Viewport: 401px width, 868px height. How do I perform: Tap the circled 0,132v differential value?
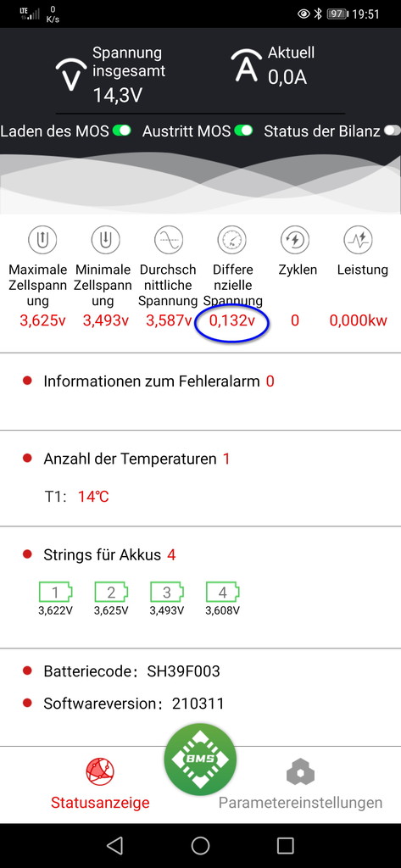tap(232, 321)
